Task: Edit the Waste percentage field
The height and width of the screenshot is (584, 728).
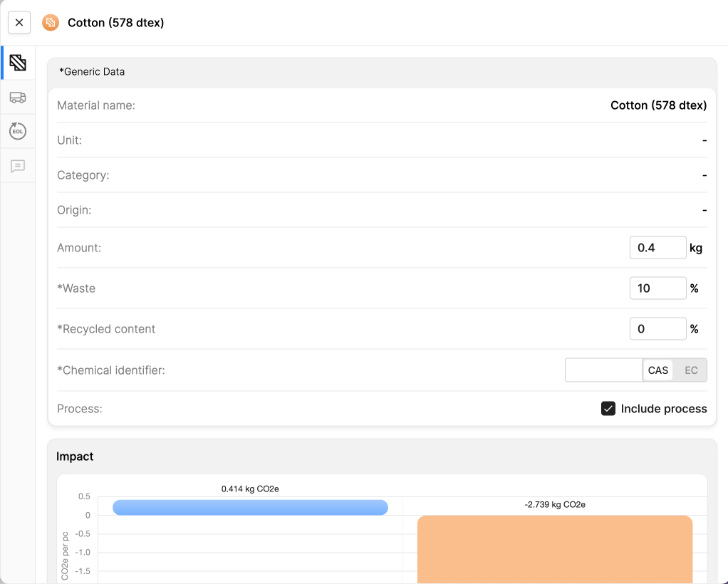Action: click(657, 288)
